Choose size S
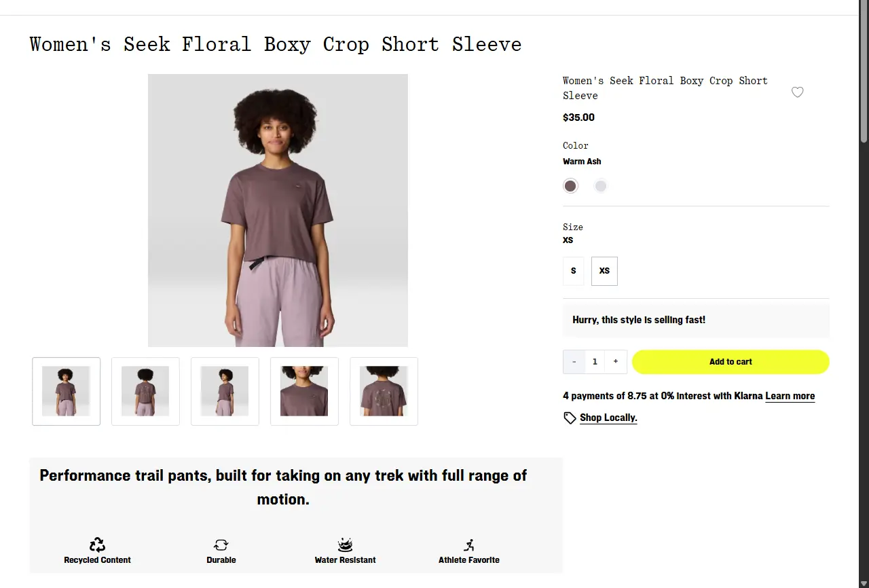The height and width of the screenshot is (588, 869). coord(574,271)
